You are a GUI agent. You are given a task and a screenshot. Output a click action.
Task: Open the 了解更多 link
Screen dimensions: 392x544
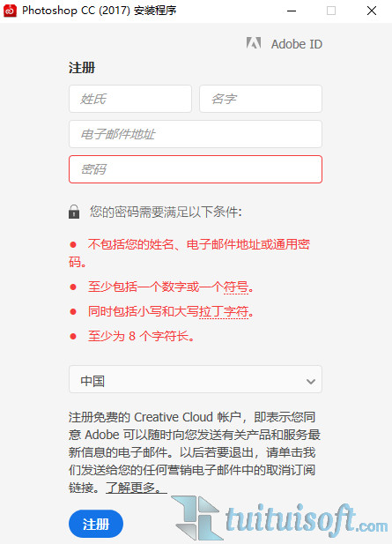(x=137, y=488)
